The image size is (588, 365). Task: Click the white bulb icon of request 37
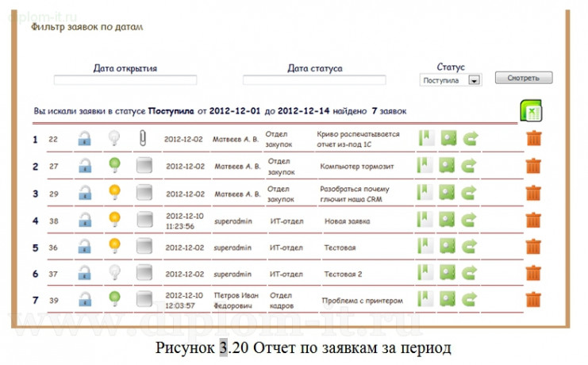(114, 272)
